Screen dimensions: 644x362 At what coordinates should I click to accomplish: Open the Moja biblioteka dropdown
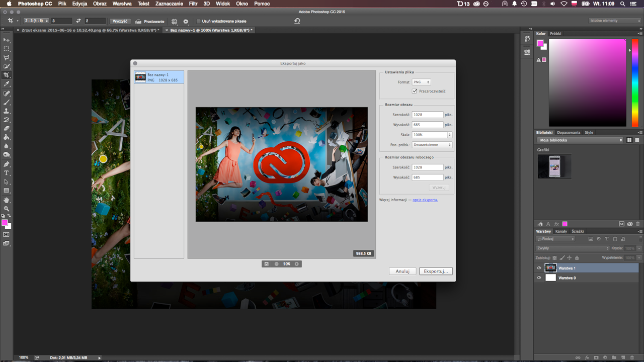(580, 140)
